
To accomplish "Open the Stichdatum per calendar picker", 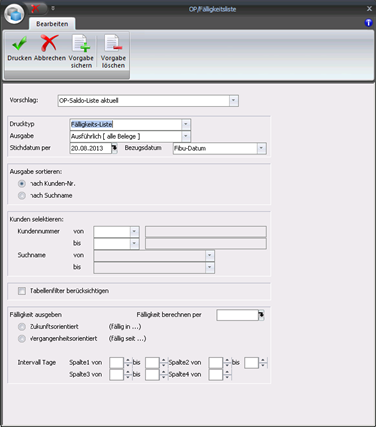I will 114,148.
